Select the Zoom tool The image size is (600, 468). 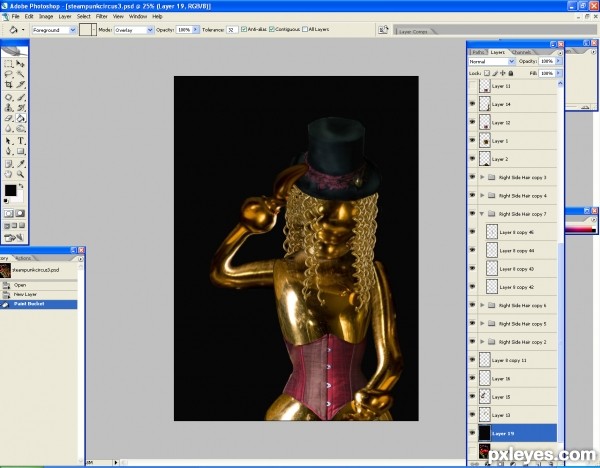point(20,174)
